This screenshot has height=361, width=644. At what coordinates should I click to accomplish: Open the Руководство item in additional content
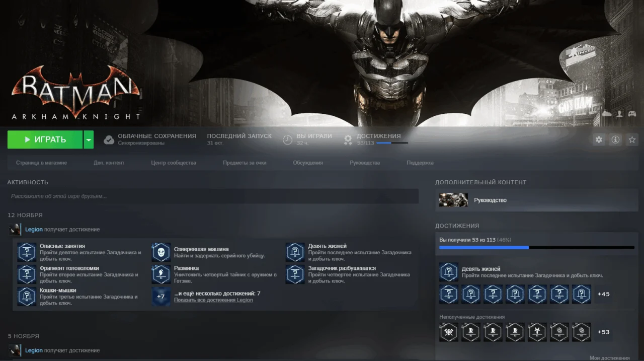coord(536,200)
